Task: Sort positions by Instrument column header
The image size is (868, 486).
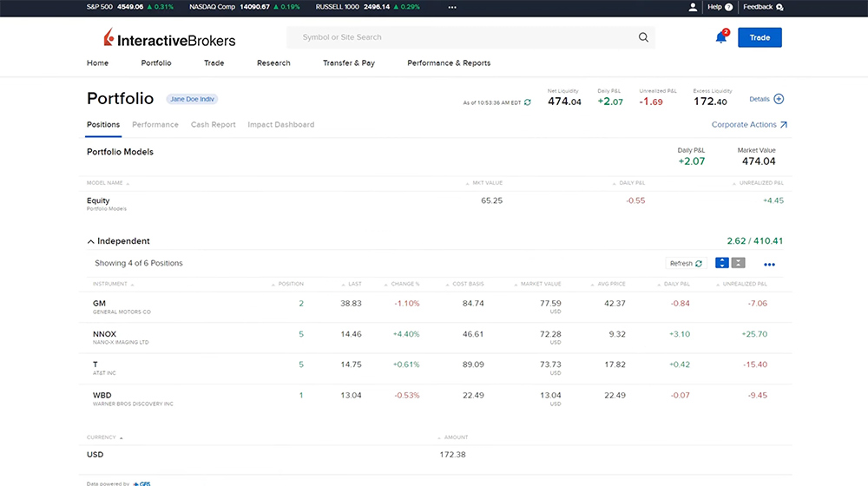Action: tap(110, 284)
